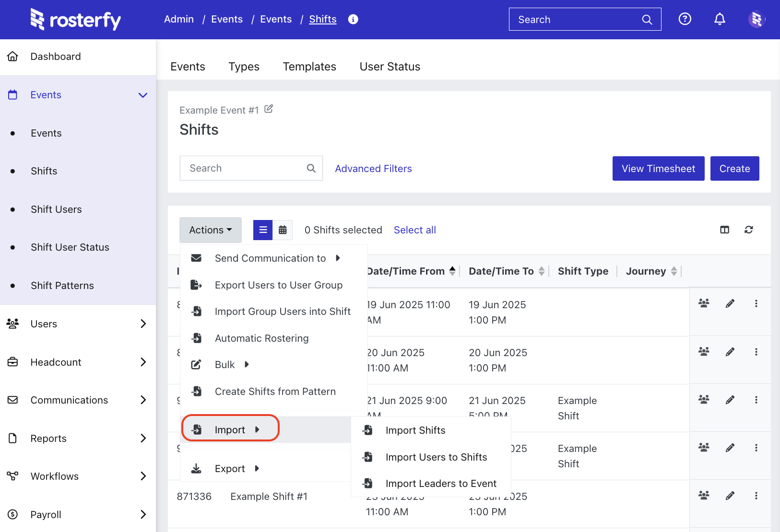Focus the shifts Search field
The image size is (780, 532).
click(251, 168)
